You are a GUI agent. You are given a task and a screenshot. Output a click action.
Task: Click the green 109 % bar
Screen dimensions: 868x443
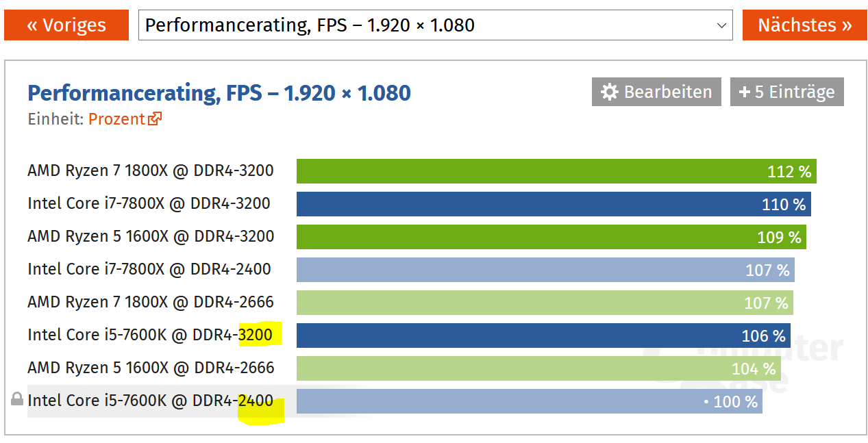click(551, 237)
